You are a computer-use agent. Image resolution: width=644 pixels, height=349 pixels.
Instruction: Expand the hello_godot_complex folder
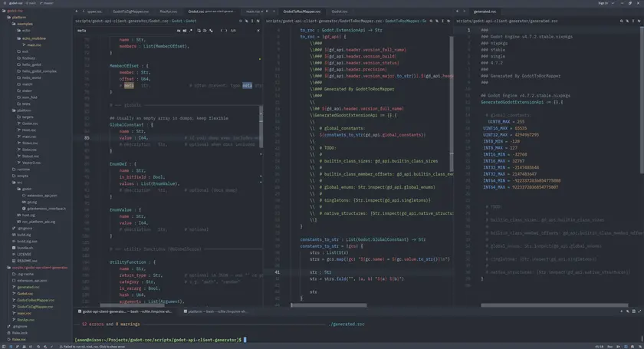[38, 71]
